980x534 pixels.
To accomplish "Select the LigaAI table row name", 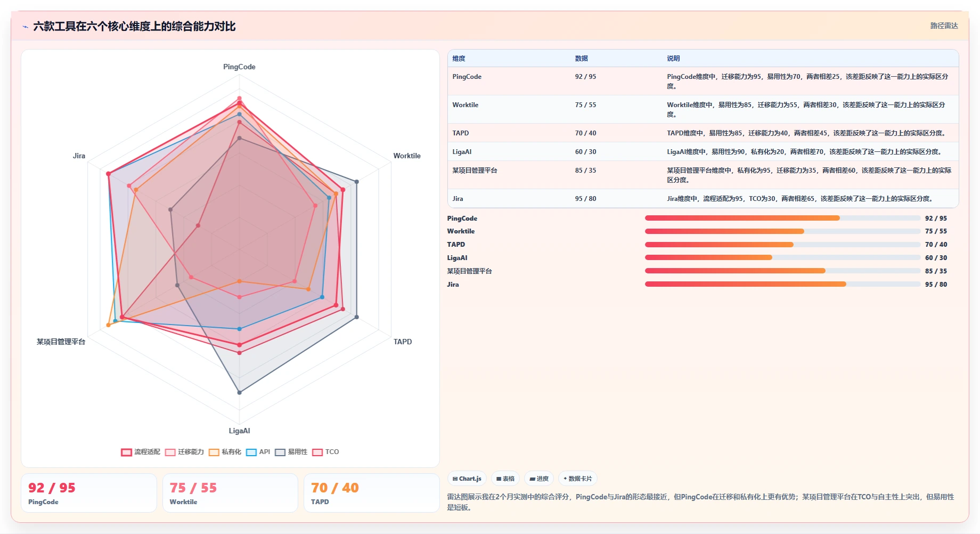I will [x=462, y=152].
